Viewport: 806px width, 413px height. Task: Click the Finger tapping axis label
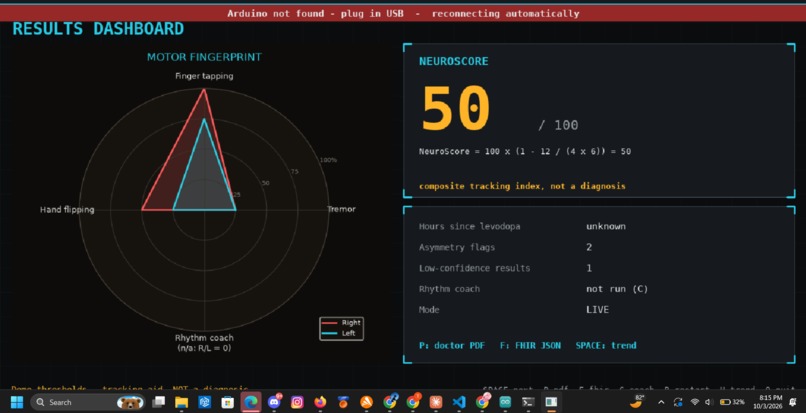204,76
